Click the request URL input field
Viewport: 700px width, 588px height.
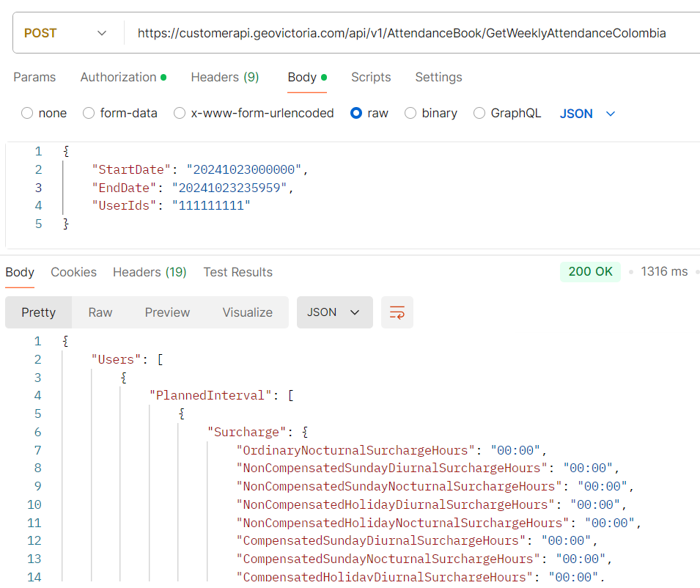click(x=402, y=33)
